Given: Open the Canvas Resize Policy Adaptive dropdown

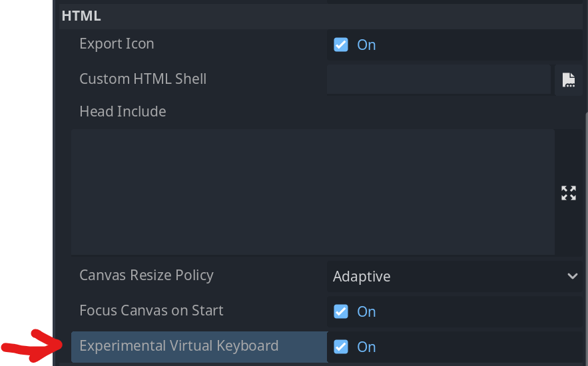Looking at the screenshot, I should coord(455,276).
